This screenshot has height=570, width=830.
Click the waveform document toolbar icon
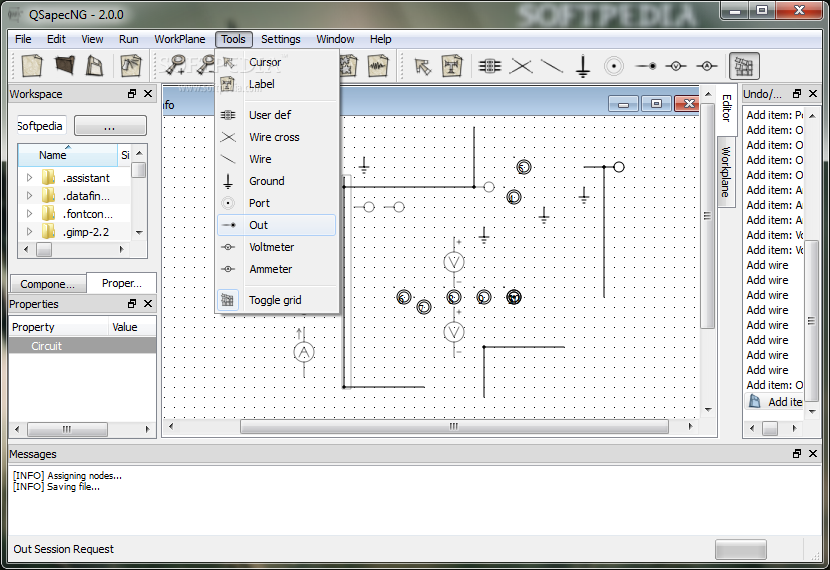pyautogui.click(x=378, y=66)
